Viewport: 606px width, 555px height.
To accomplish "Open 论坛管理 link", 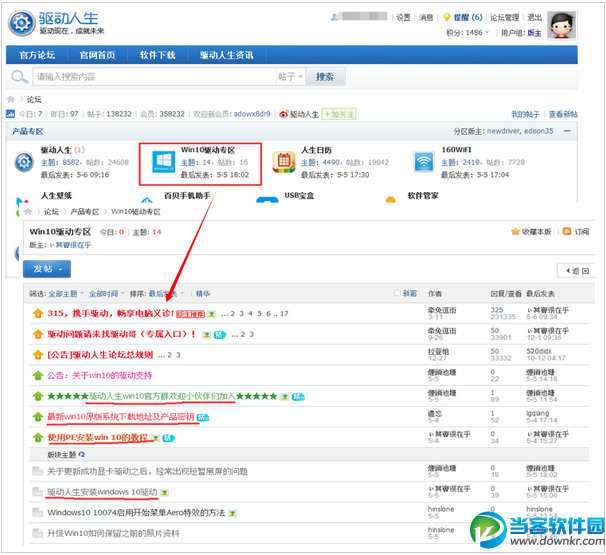I will click(505, 17).
